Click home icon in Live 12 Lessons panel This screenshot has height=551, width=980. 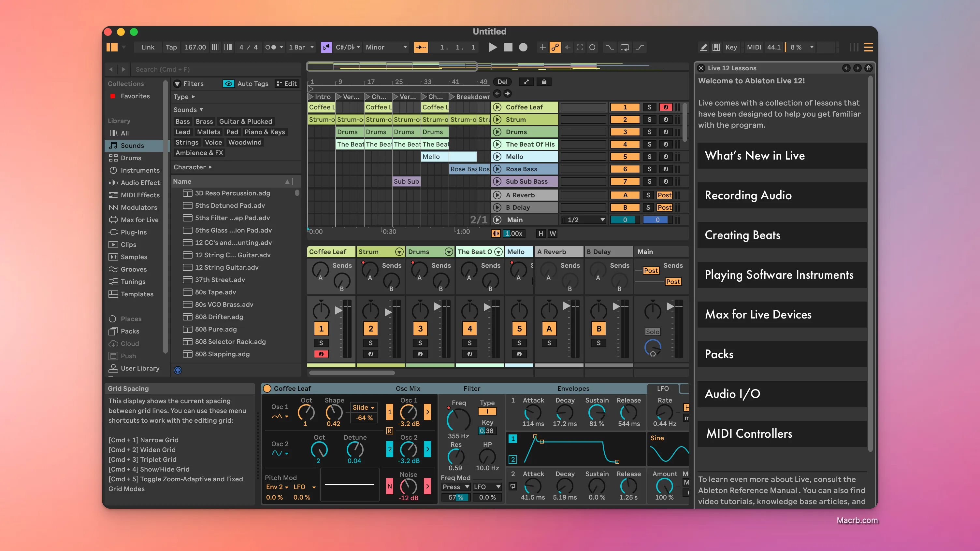pos(868,68)
